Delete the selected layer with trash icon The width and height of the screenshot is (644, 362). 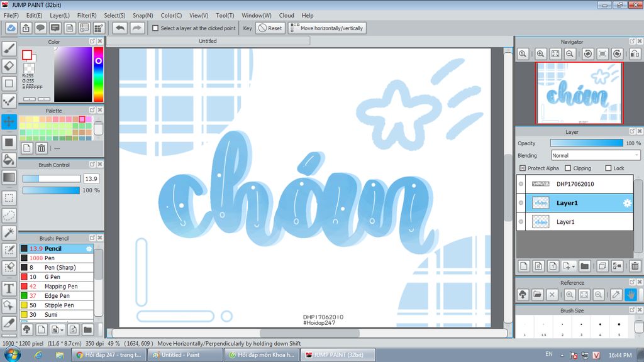click(635, 266)
